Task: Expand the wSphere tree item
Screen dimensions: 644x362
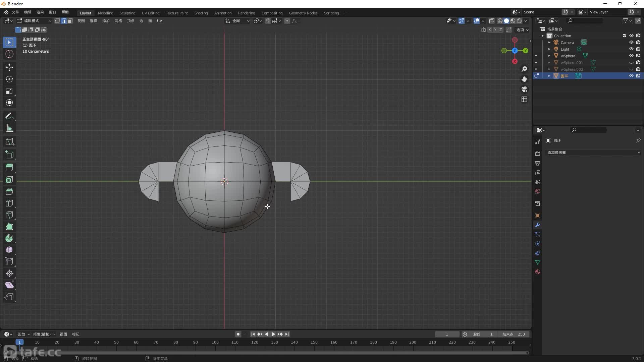Action: coord(549,56)
